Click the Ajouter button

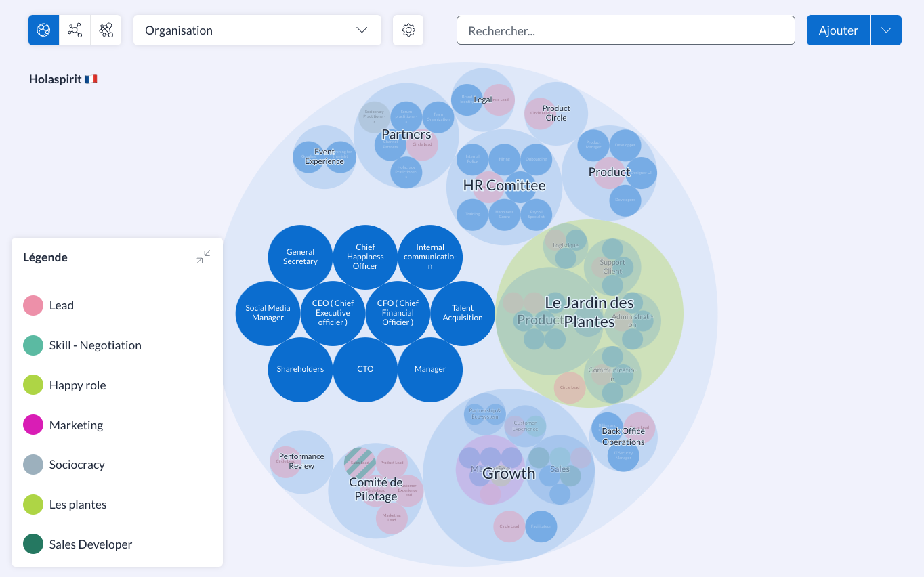pyautogui.click(x=838, y=30)
